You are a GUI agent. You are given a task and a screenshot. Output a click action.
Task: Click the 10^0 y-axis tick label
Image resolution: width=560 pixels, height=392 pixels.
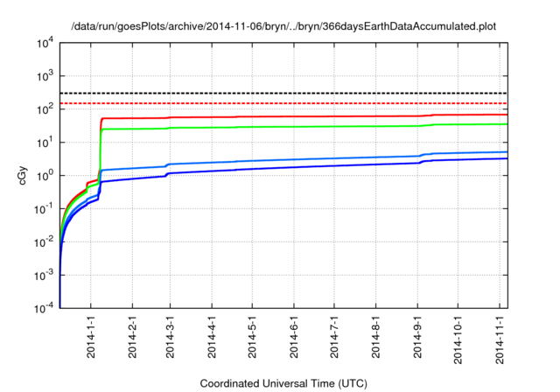tap(45, 175)
